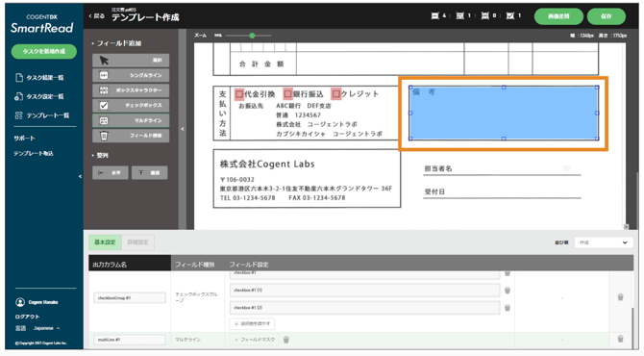The height and width of the screenshot is (356, 644).
Task: Switch to the 基本設定 tab
Action: click(x=105, y=242)
